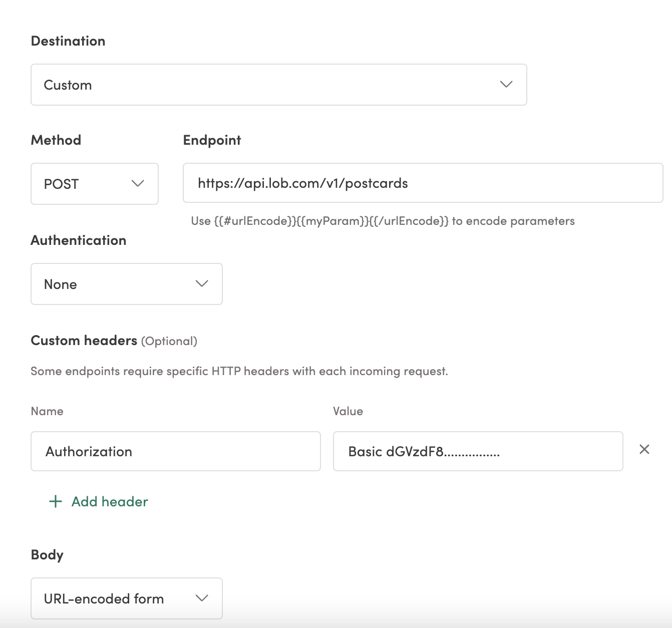Change request method from POST
The height and width of the screenshot is (628, 672).
tap(94, 184)
